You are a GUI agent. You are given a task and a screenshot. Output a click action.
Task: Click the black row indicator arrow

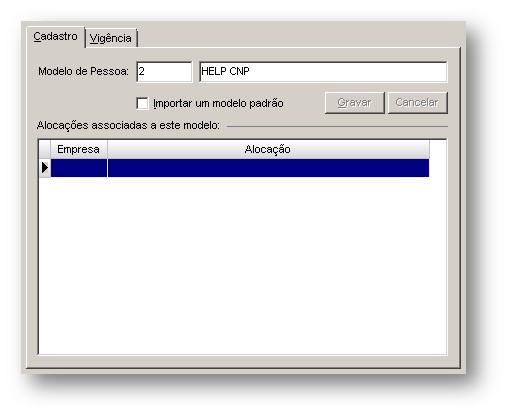tap(45, 168)
